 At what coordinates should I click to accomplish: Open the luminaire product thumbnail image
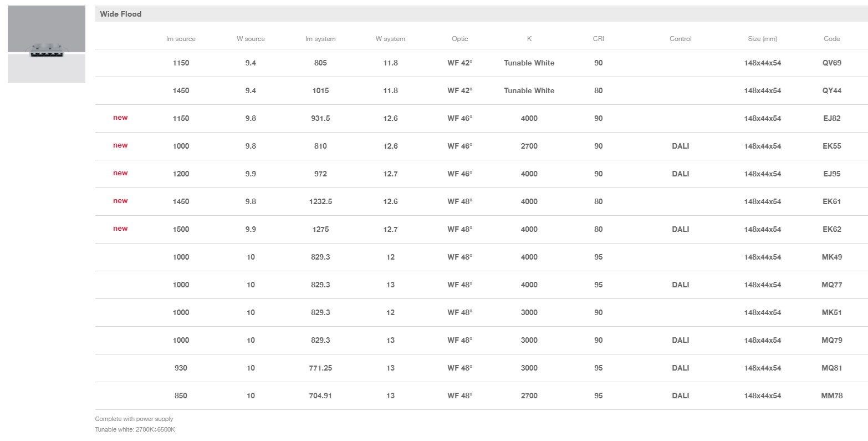(47, 44)
